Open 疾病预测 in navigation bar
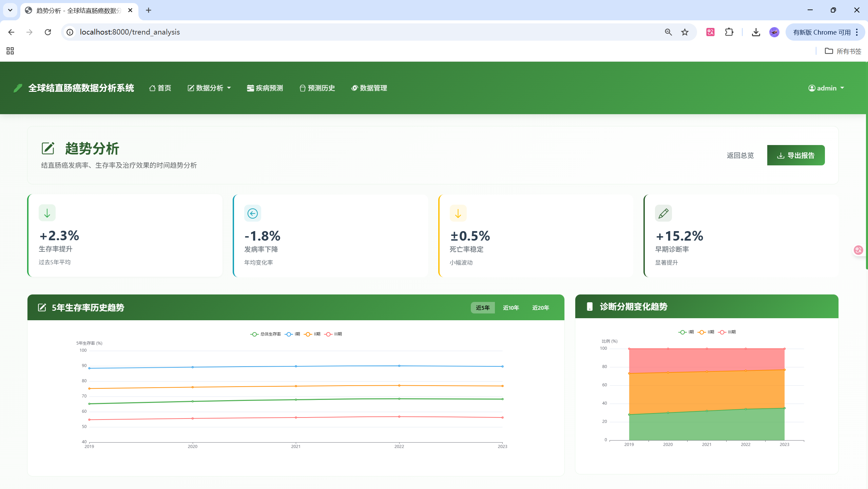The image size is (868, 489). click(265, 88)
